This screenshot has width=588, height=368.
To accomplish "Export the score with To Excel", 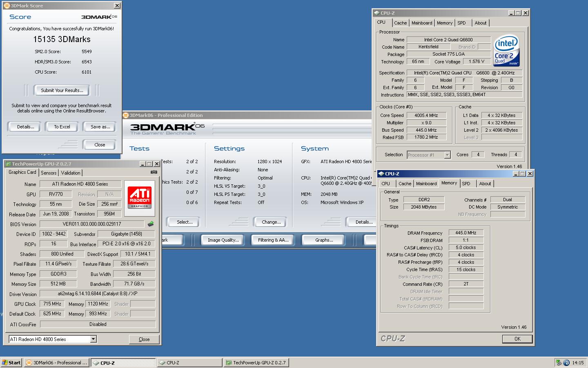I will pyautogui.click(x=62, y=127).
